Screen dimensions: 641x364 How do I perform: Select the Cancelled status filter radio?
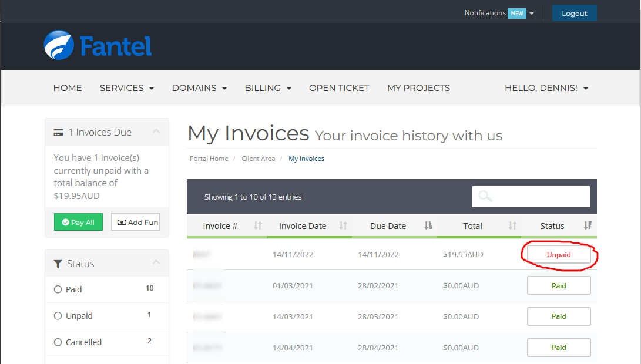coord(58,342)
